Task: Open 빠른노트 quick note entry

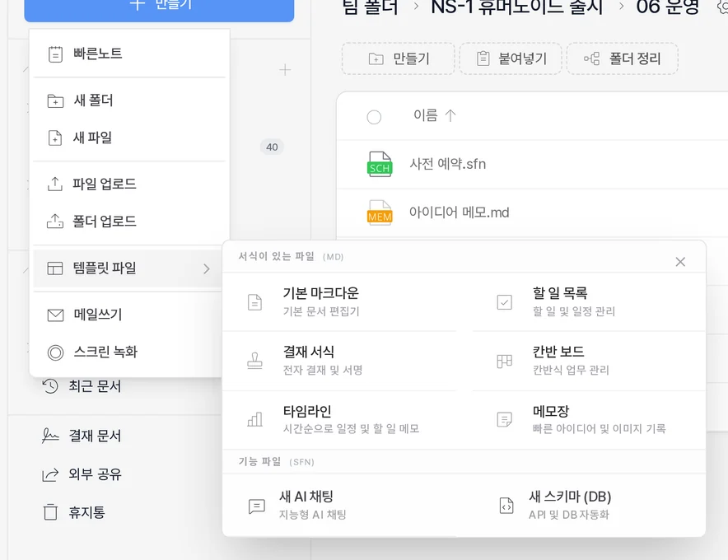Action: [x=129, y=54]
